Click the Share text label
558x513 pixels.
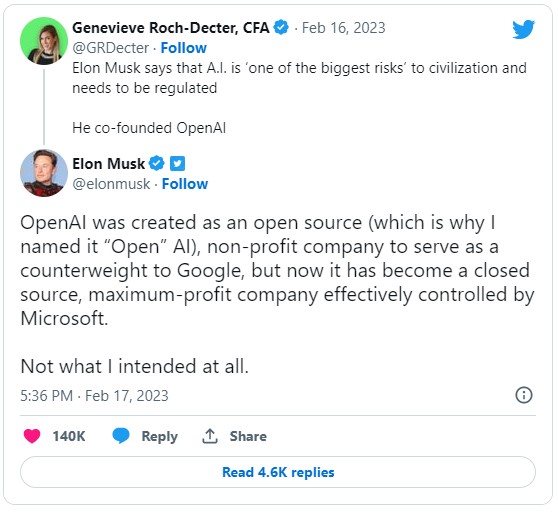[248, 436]
